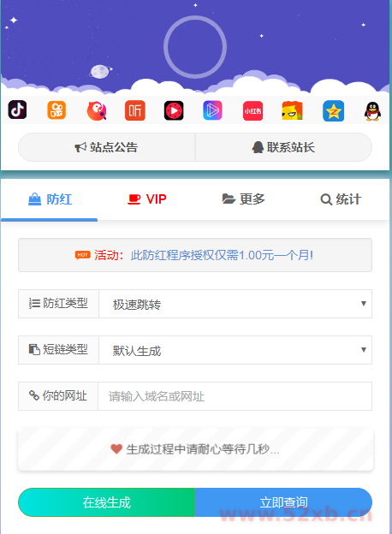
Task: Click the megaphone icon beside 站点公告
Action: coord(80,147)
